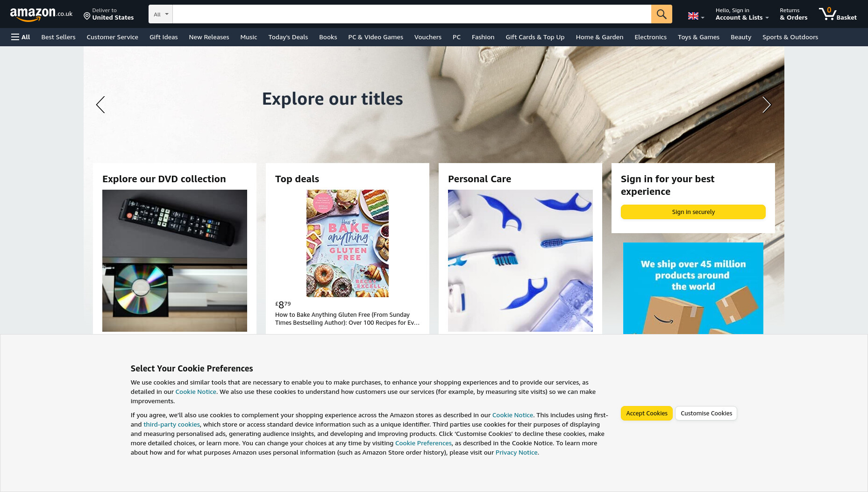This screenshot has height=492, width=868.
Task: Open Electronics from the navigation bar
Action: [650, 37]
